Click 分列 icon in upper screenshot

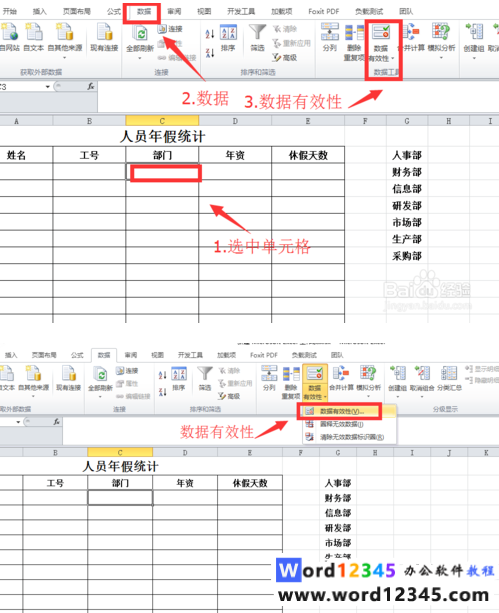tap(330, 32)
